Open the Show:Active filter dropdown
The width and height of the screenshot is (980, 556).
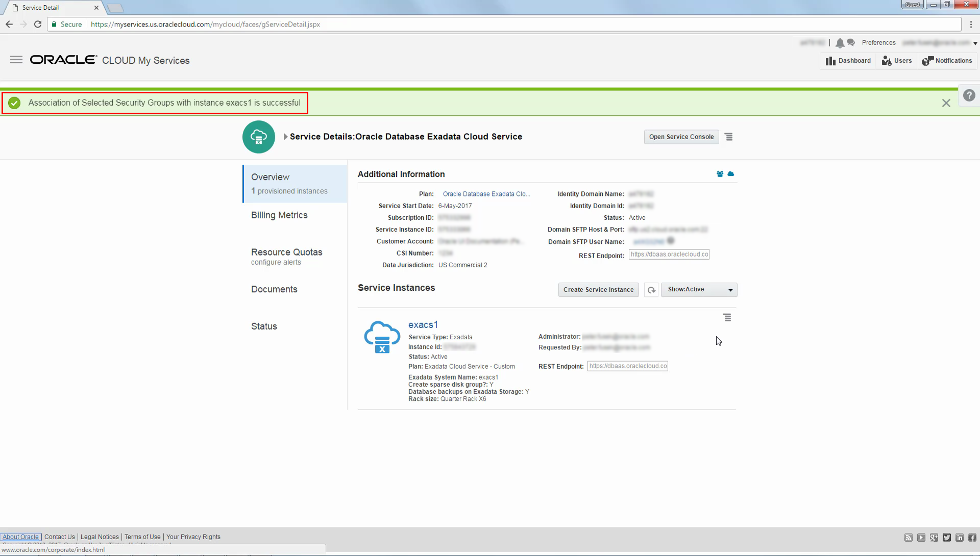[x=699, y=290]
